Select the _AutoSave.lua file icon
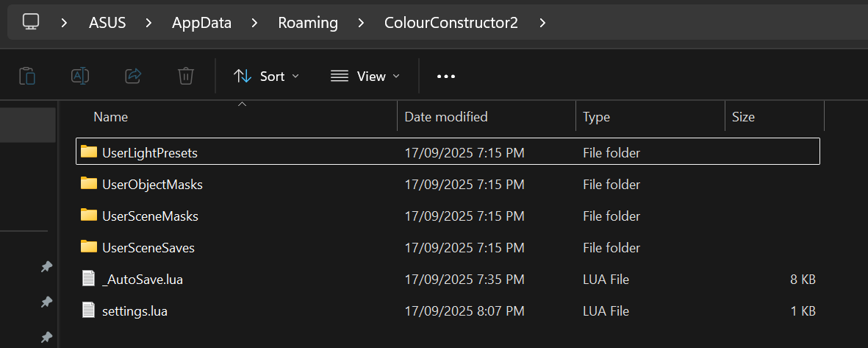Image resolution: width=868 pixels, height=348 pixels. pyautogui.click(x=89, y=279)
